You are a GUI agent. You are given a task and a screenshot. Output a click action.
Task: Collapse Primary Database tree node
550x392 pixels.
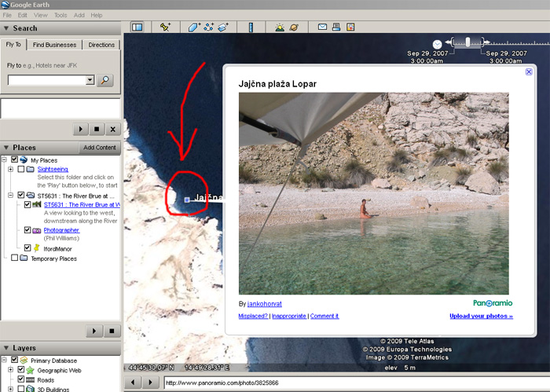[x=4, y=360]
